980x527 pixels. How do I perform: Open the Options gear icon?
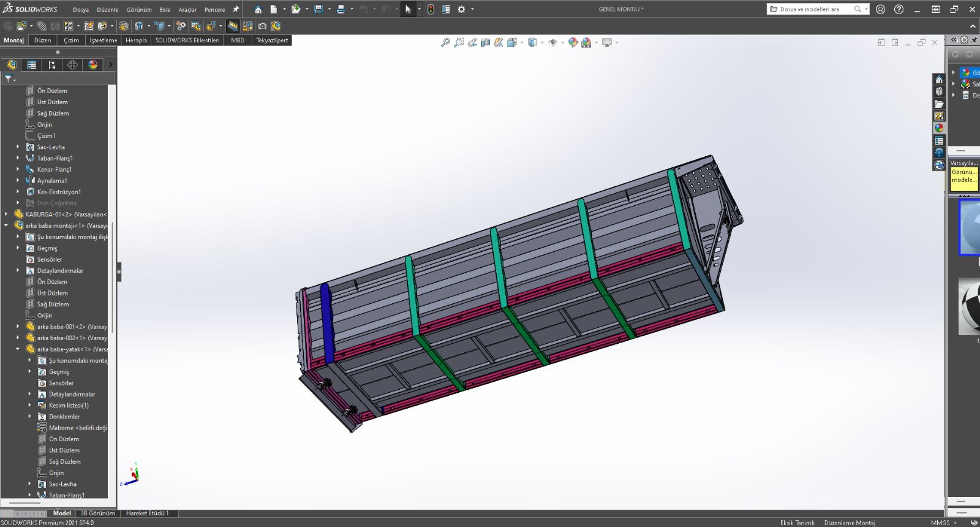pos(461,9)
